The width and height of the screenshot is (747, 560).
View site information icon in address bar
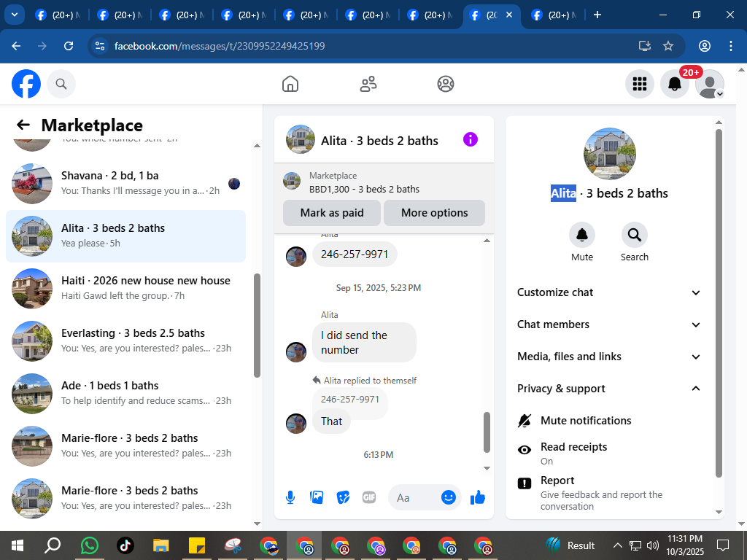(100, 46)
